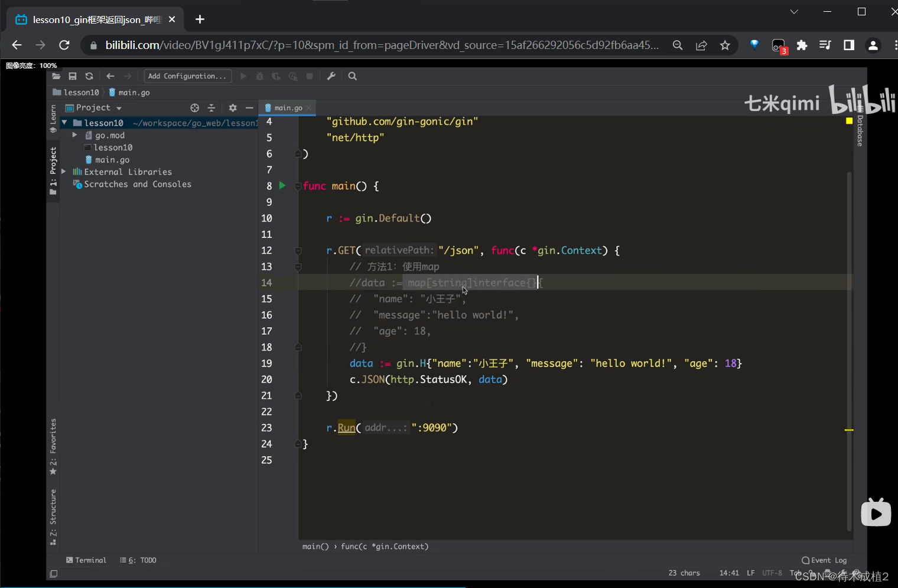Open settings via the wrench icon

[331, 76]
